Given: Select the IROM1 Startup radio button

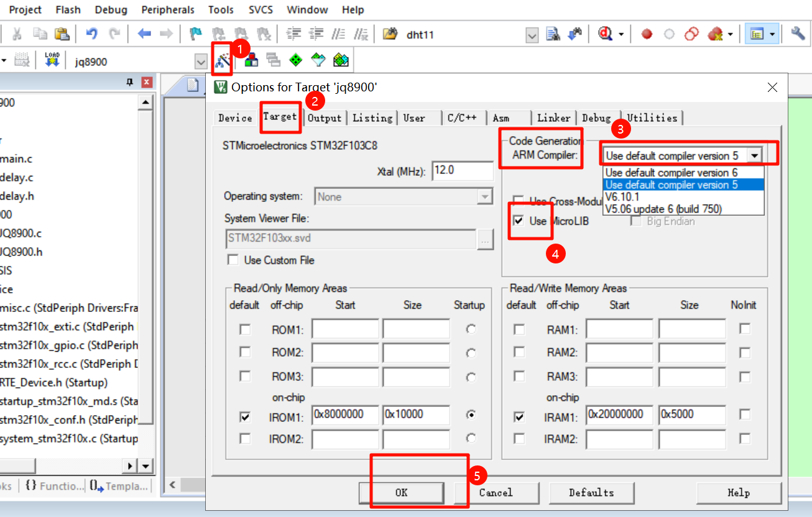Looking at the screenshot, I should (x=471, y=414).
